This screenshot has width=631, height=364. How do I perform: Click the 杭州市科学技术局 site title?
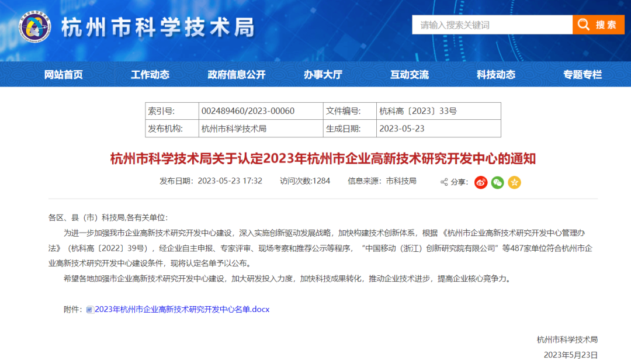pos(158,27)
